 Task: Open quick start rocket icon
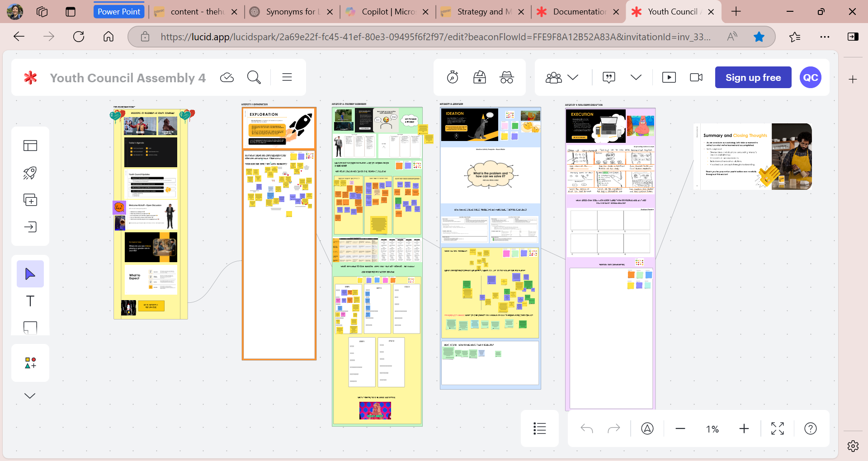[30, 173]
